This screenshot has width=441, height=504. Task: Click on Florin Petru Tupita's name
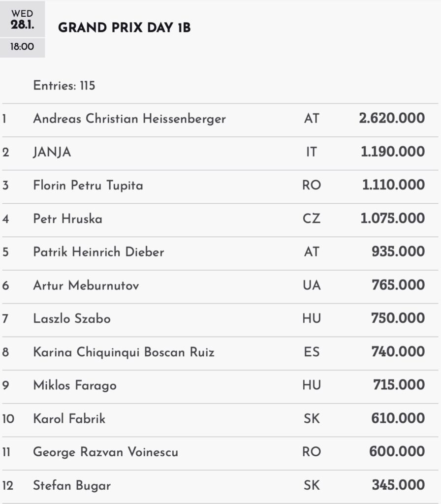pos(88,186)
